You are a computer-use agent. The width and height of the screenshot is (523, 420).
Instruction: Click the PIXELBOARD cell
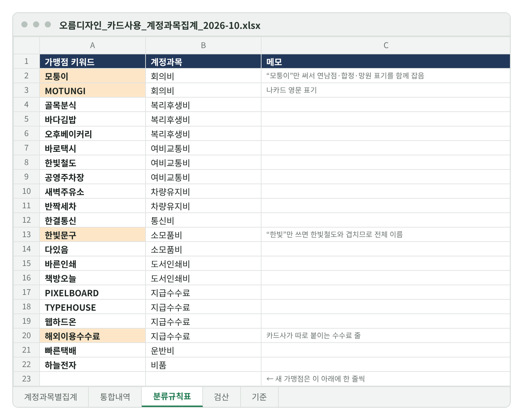pyautogui.click(x=93, y=292)
